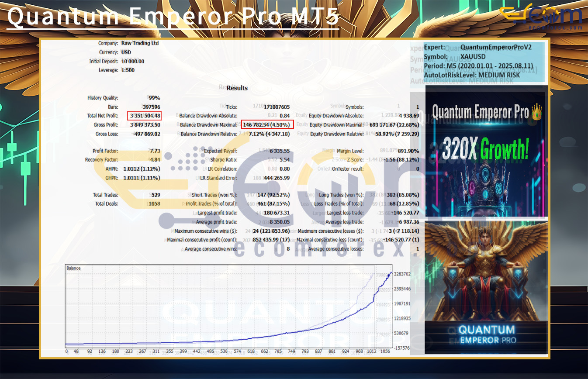The height and width of the screenshot is (379, 588).
Task: Click the Sharpe Ratio value 5.54
Action: click(x=284, y=160)
